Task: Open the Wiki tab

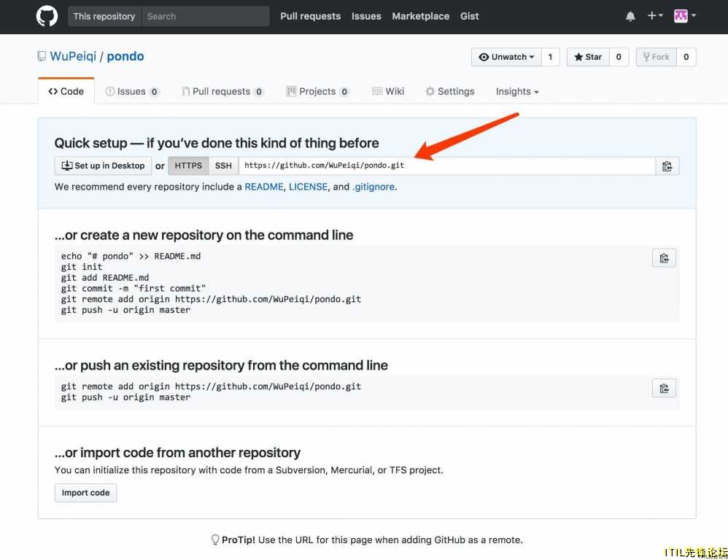Action: coord(388,91)
